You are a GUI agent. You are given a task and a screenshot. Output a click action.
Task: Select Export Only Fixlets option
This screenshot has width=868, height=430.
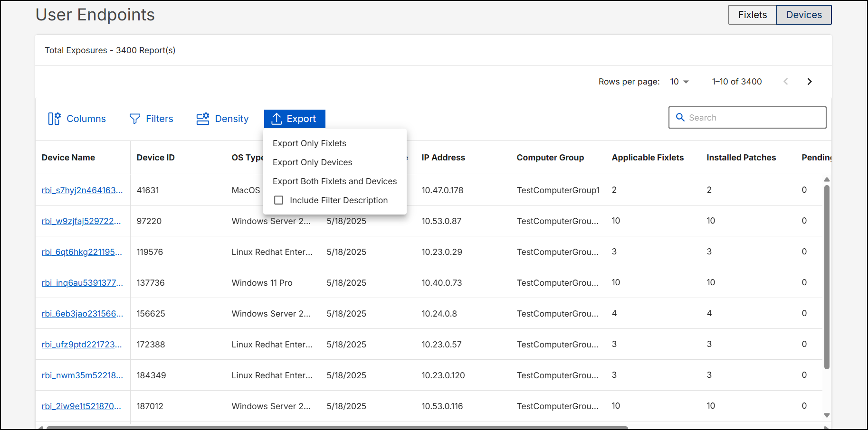click(309, 143)
